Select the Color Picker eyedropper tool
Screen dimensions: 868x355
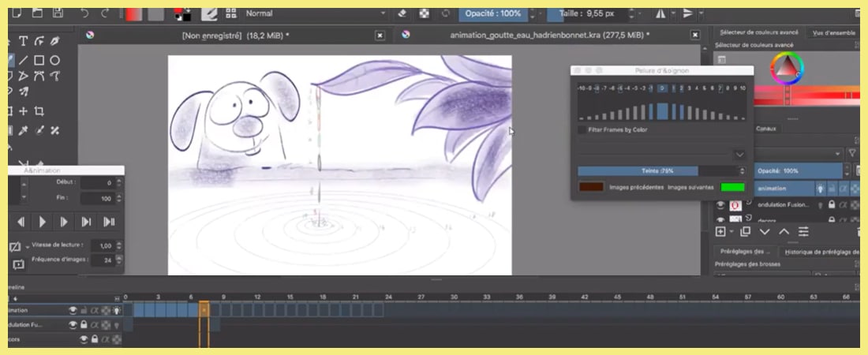pyautogui.click(x=23, y=131)
